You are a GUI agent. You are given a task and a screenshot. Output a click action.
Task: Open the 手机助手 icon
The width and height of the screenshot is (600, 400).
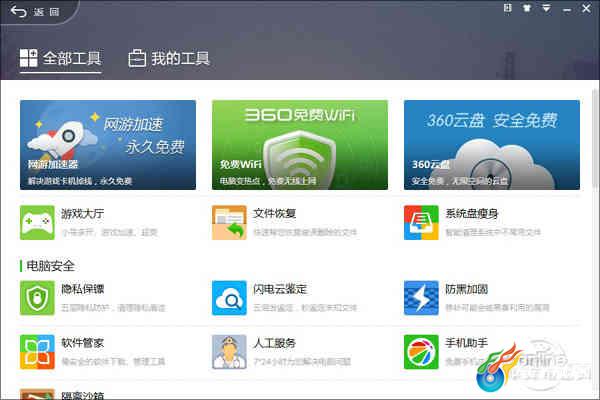(421, 352)
